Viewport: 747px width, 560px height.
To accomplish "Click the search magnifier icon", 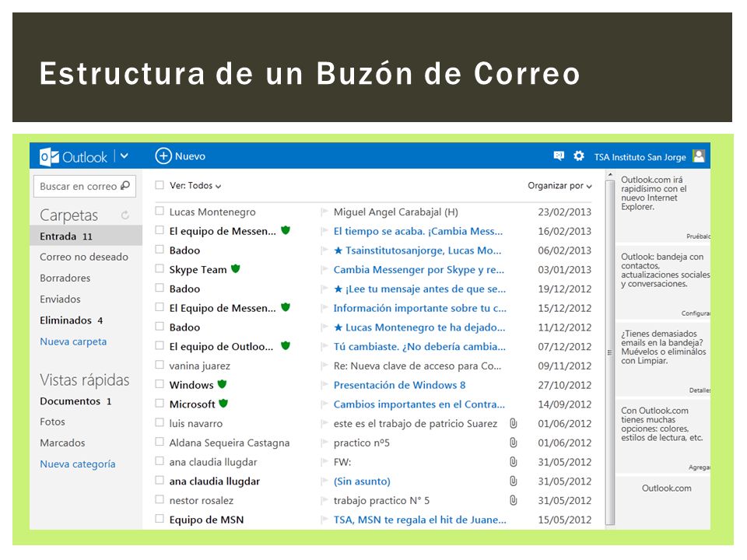I will [x=125, y=186].
